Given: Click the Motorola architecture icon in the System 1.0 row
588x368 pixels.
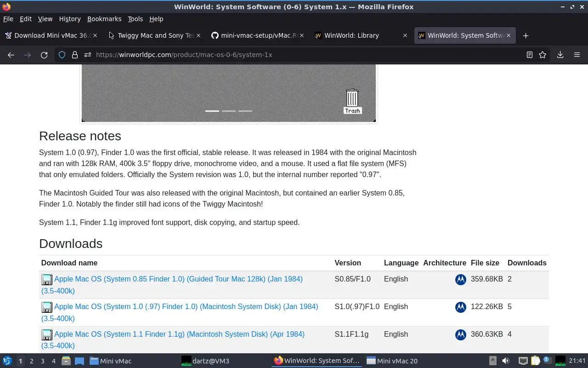Looking at the screenshot, I should pos(461,307).
